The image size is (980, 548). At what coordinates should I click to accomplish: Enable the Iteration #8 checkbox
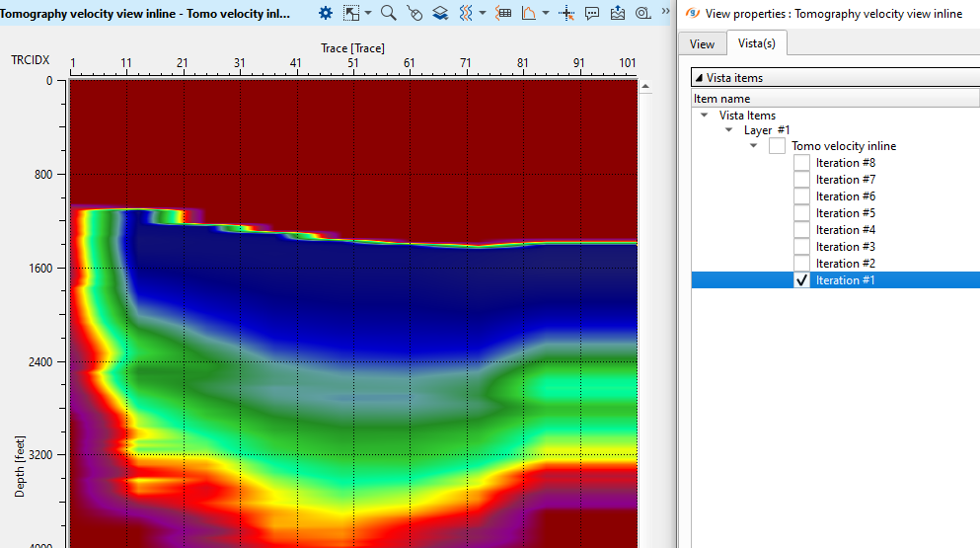(801, 163)
